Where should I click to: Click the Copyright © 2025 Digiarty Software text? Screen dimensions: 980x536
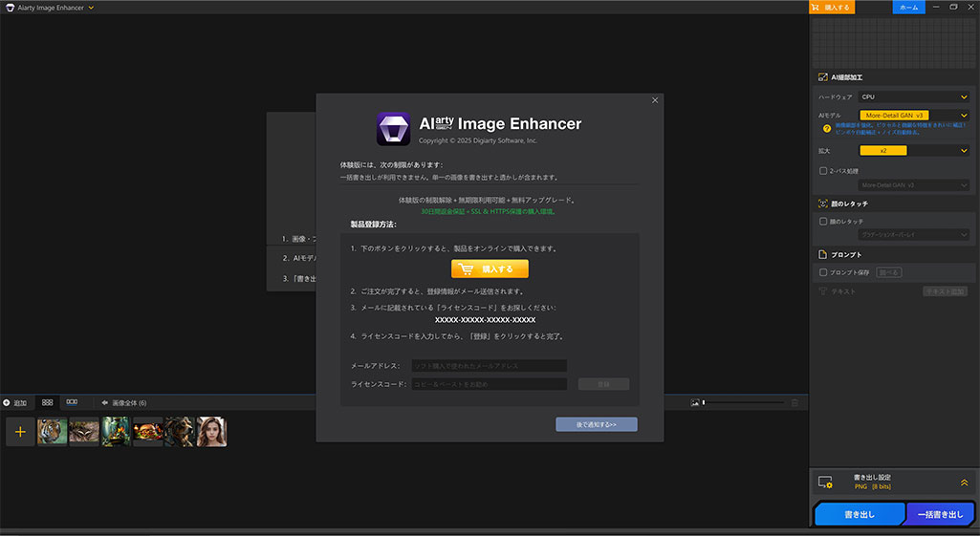tap(477, 140)
